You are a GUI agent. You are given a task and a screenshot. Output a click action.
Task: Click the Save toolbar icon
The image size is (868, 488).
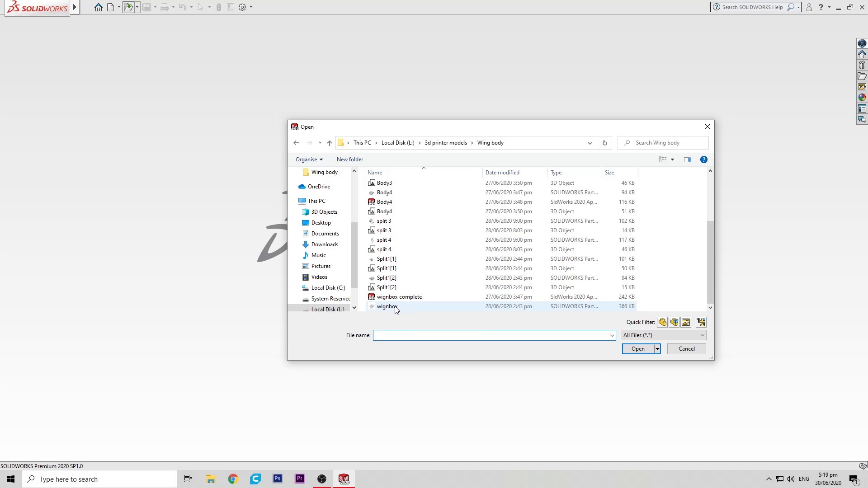pyautogui.click(x=146, y=7)
